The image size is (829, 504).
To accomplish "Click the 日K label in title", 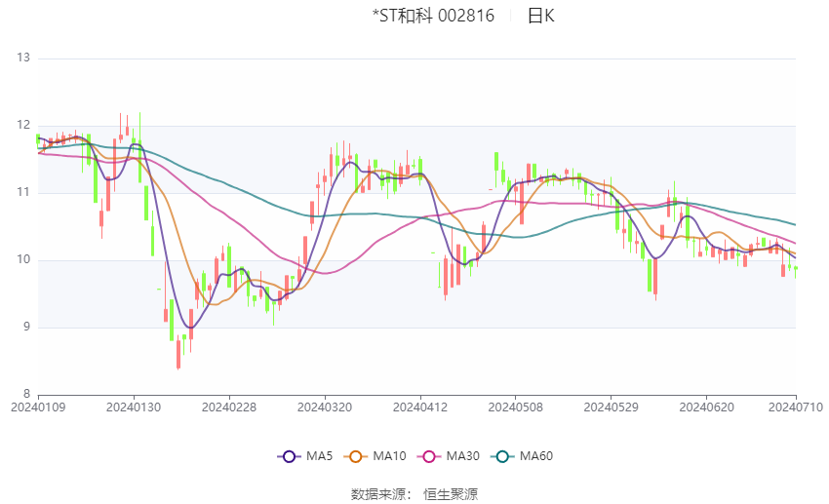I will 541,16.
